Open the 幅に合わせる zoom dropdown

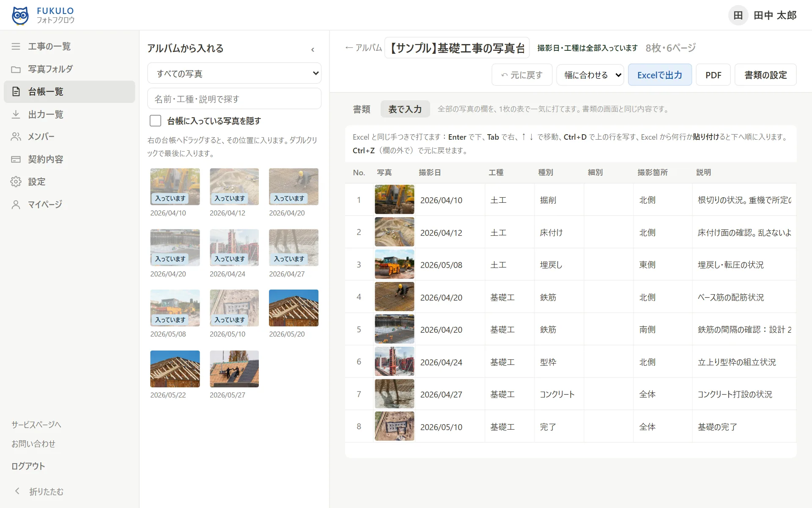[590, 75]
